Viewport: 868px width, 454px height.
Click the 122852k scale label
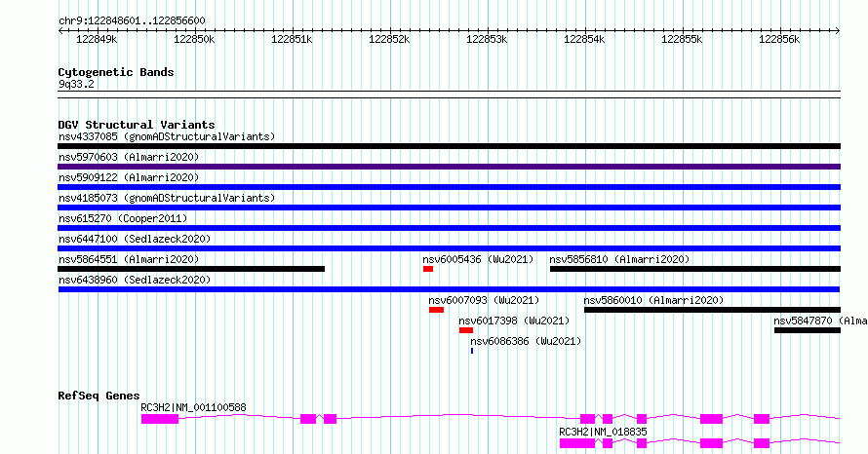click(x=389, y=39)
